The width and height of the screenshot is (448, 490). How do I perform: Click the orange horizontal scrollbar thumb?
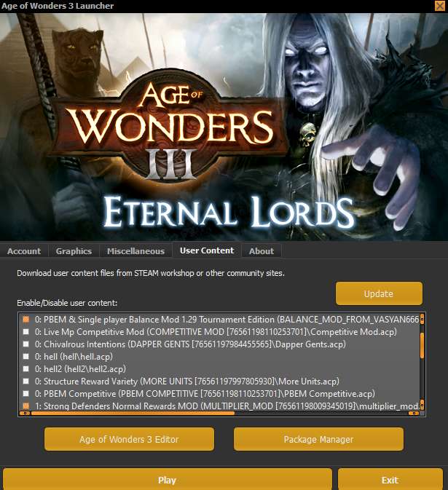[x=133, y=413]
